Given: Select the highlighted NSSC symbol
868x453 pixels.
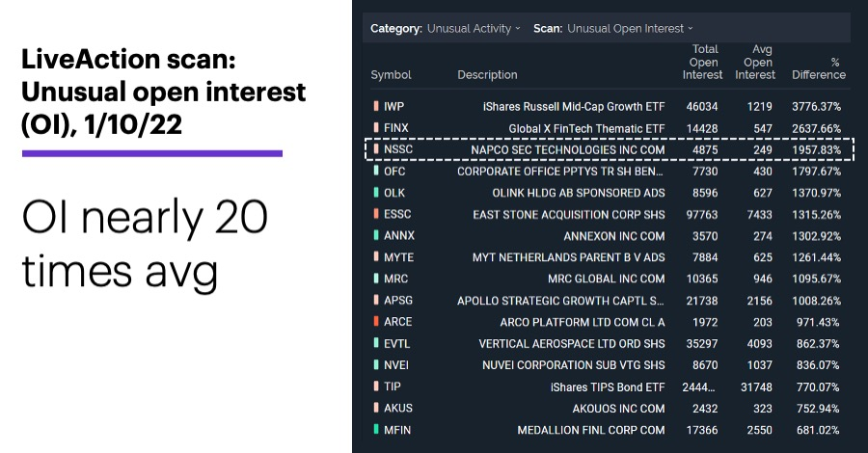Looking at the screenshot, I should click(398, 149).
